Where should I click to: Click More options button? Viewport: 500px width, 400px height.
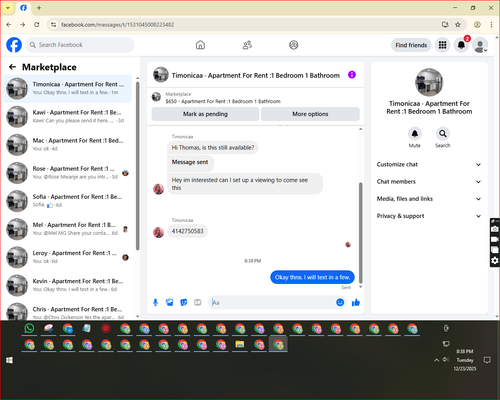click(310, 114)
